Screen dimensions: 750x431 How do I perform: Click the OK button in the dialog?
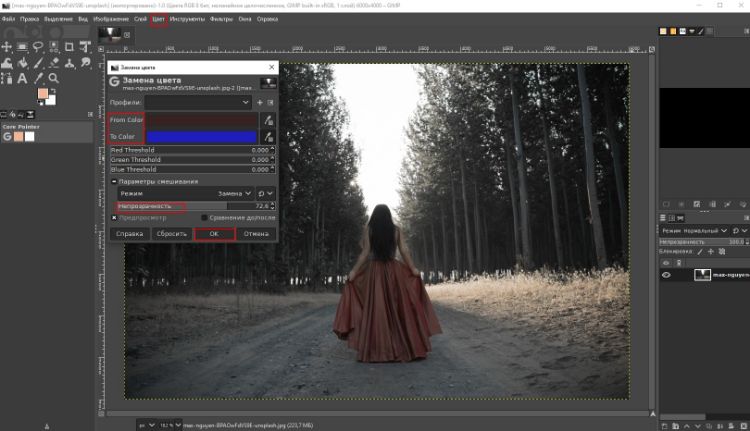coord(214,234)
